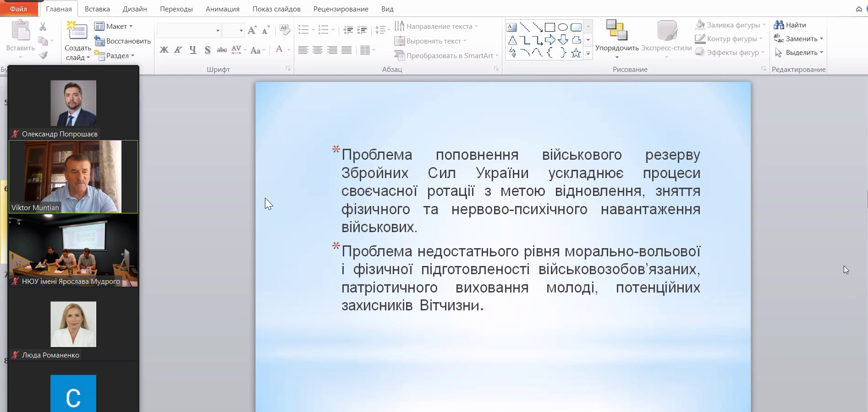Screen dimensions: 868x412
Task: Increase font size with the large A icon
Action: (x=252, y=31)
